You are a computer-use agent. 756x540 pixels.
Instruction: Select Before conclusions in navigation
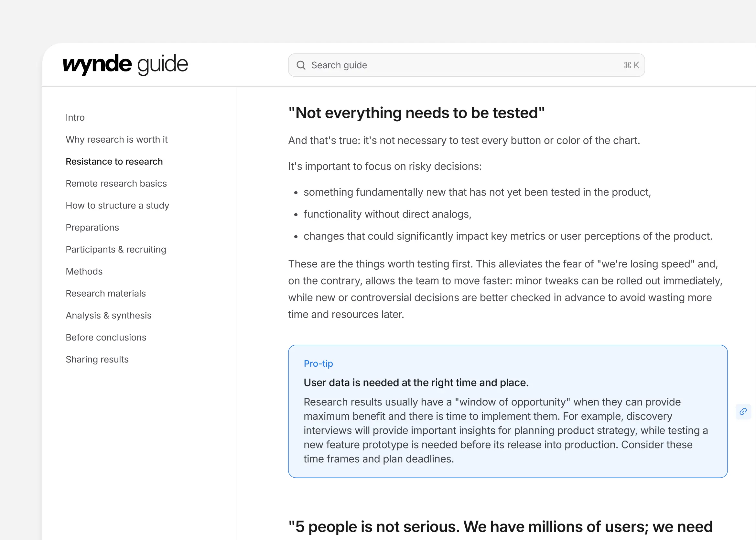pyautogui.click(x=106, y=337)
